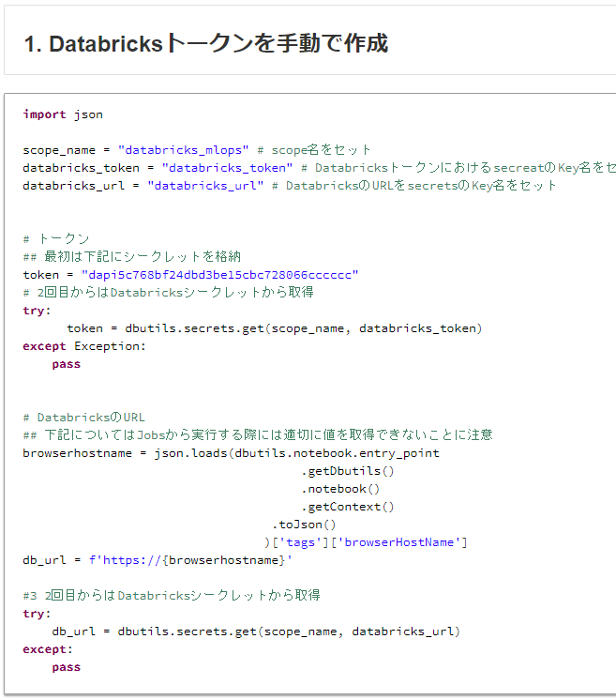Click the string "databricks_token"
616x700 pixels.
click(227, 168)
